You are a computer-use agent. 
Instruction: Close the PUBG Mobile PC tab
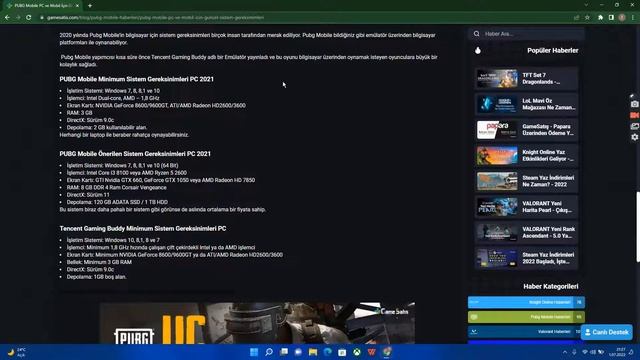pos(77,6)
